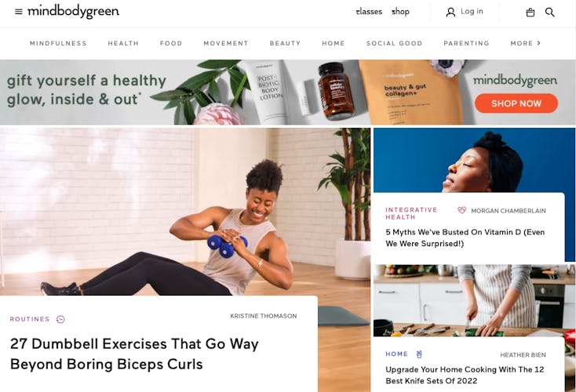This screenshot has width=576, height=392.
Task: Read the 5 Myths Vitamin D article
Action: point(465,238)
